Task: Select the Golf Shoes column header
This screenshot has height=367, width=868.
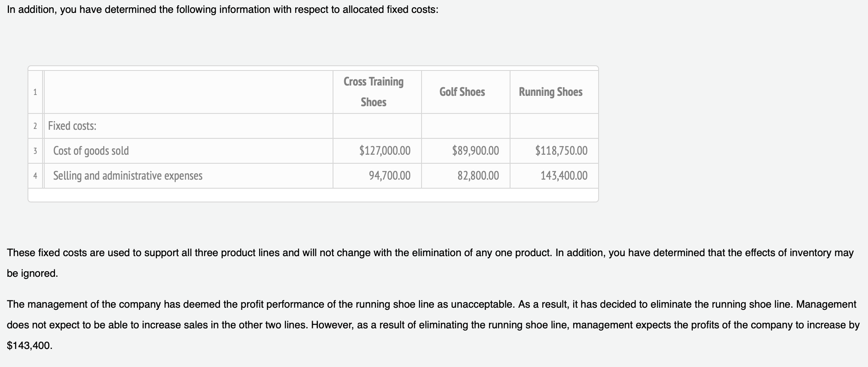Action: [465, 92]
